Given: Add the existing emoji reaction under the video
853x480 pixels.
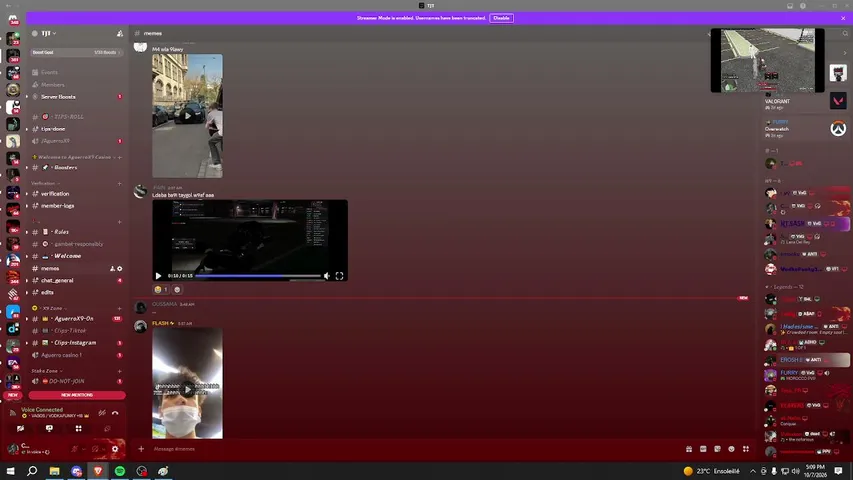Looking at the screenshot, I should pos(161,290).
